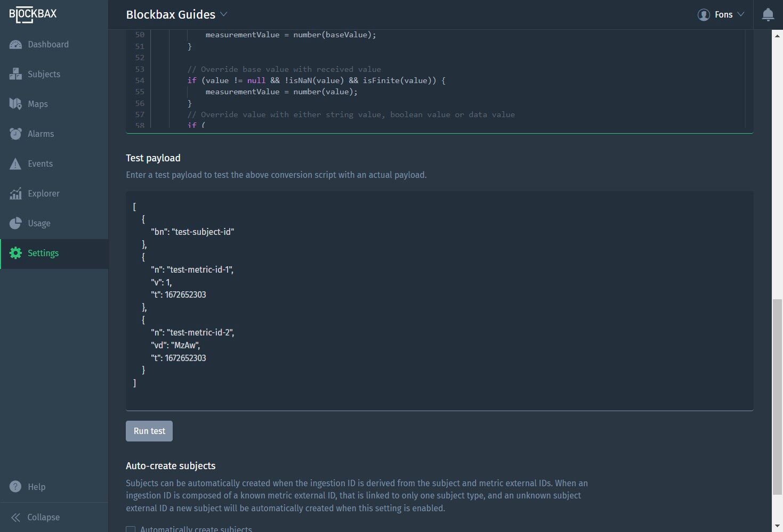
Task: Open notifications bell icon
Action: click(768, 14)
